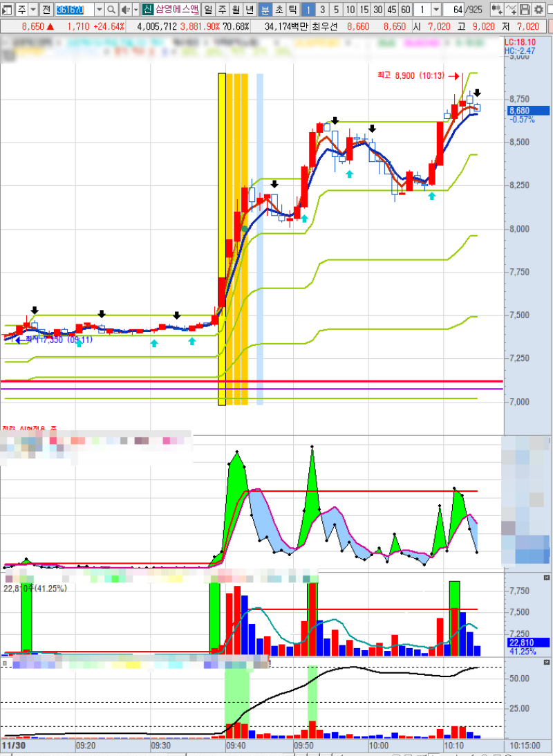
Task: Click the stock name 삼영에스앤
Action: point(176,9)
